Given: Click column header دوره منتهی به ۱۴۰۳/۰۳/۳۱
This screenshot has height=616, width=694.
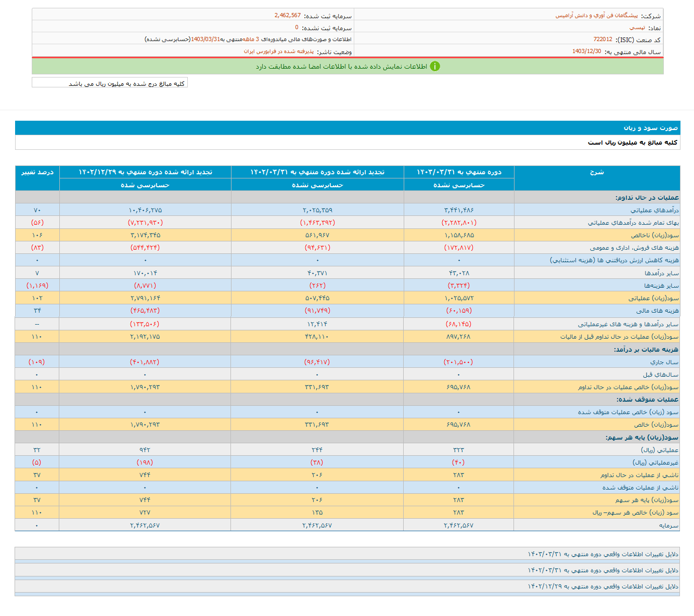Looking at the screenshot, I should pos(459,172).
